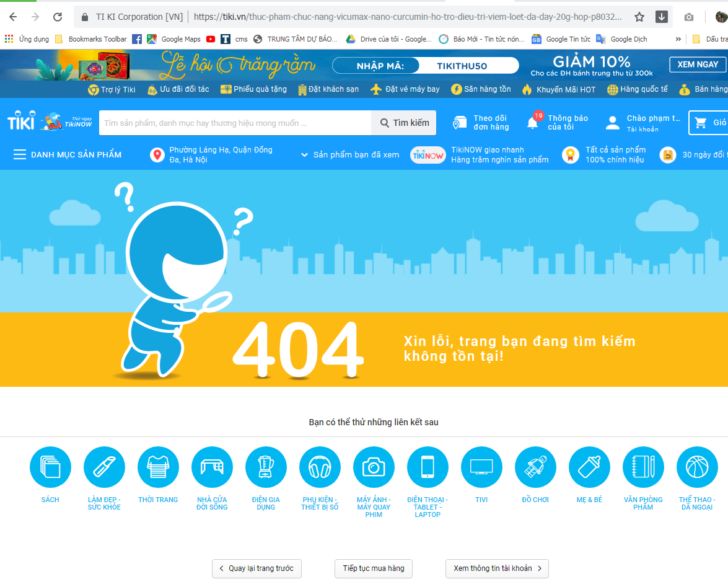Click the product search input field

pyautogui.click(x=235, y=123)
